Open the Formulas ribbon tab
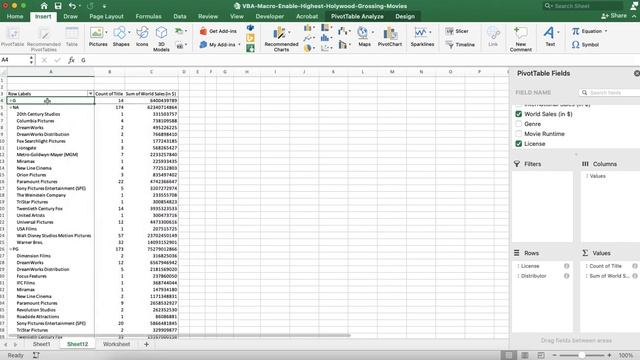640x360 pixels. [148, 16]
